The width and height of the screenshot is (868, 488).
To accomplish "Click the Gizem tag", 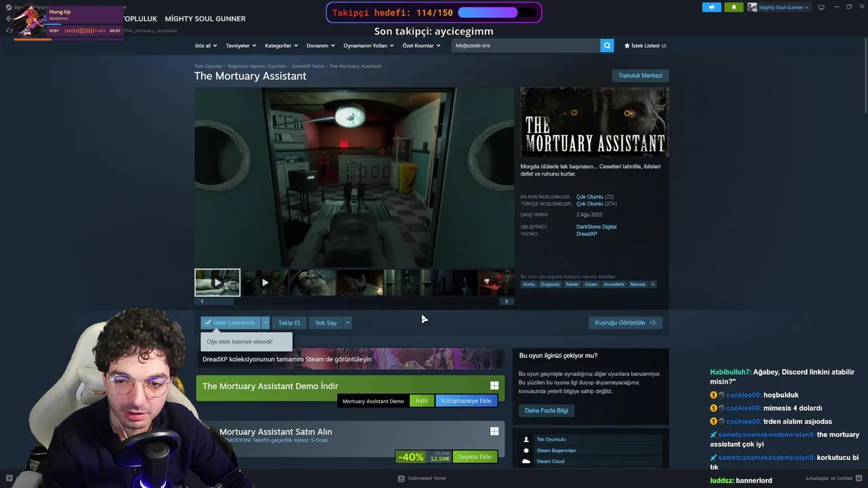I will pyautogui.click(x=591, y=284).
